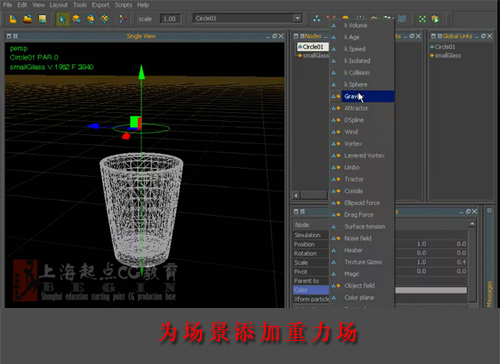
Task: Float the Single View panel
Action: pos(275,36)
